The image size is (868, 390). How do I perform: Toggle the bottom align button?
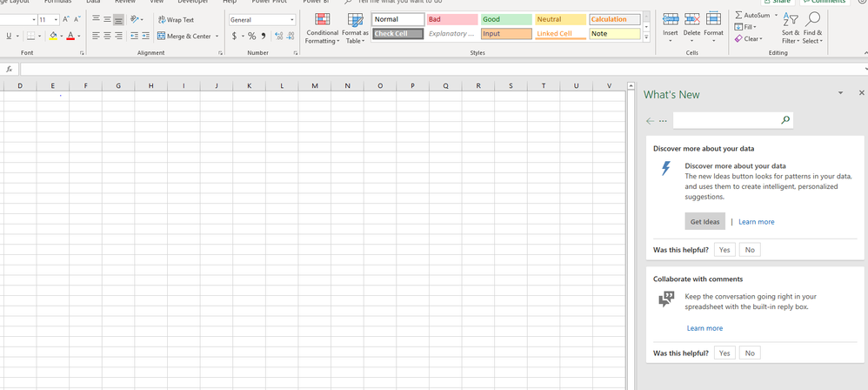118,20
